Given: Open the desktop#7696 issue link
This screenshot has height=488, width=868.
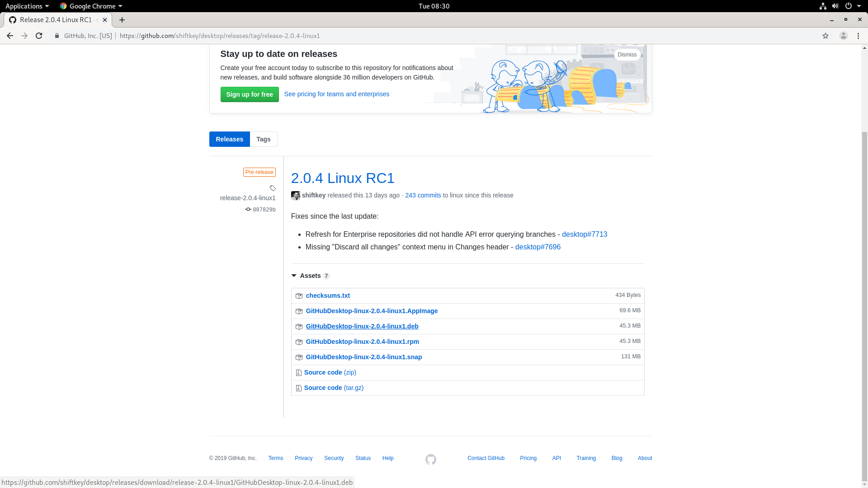Looking at the screenshot, I should [x=538, y=247].
